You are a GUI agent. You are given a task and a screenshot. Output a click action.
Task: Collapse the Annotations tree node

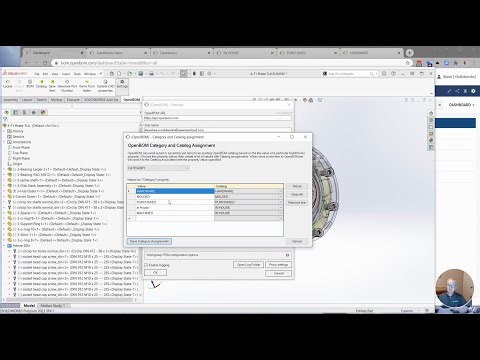tap(5, 142)
